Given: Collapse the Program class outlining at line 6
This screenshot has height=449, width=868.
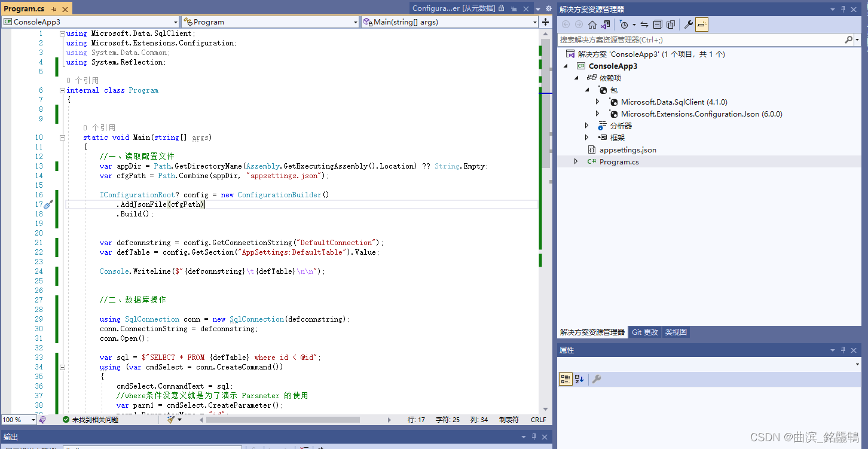Looking at the screenshot, I should point(62,90).
